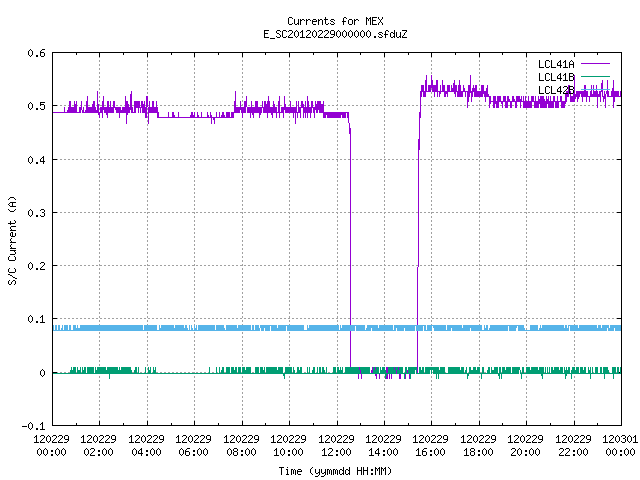Click the 0.5 y-axis tick label
The width and height of the screenshot is (640, 480).
pyautogui.click(x=37, y=106)
